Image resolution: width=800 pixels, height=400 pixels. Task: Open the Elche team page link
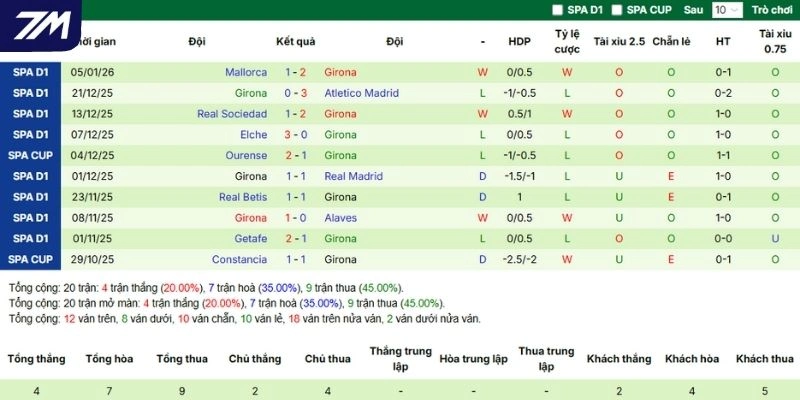point(253,135)
